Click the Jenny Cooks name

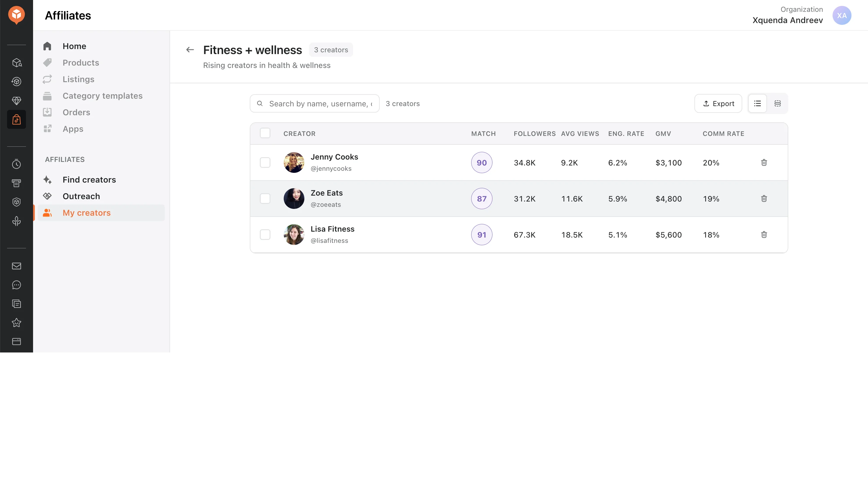click(x=334, y=157)
